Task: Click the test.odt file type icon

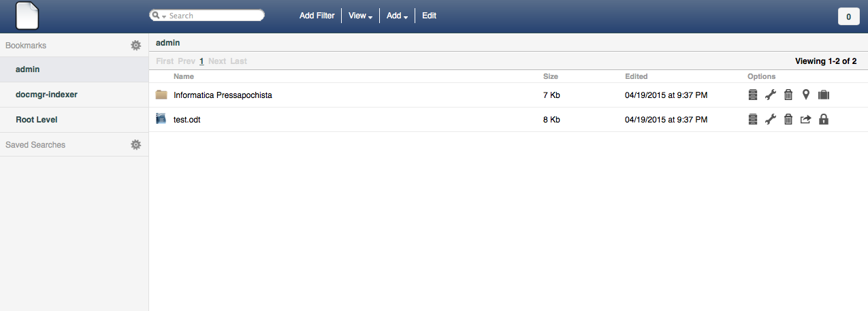Action: (161, 119)
